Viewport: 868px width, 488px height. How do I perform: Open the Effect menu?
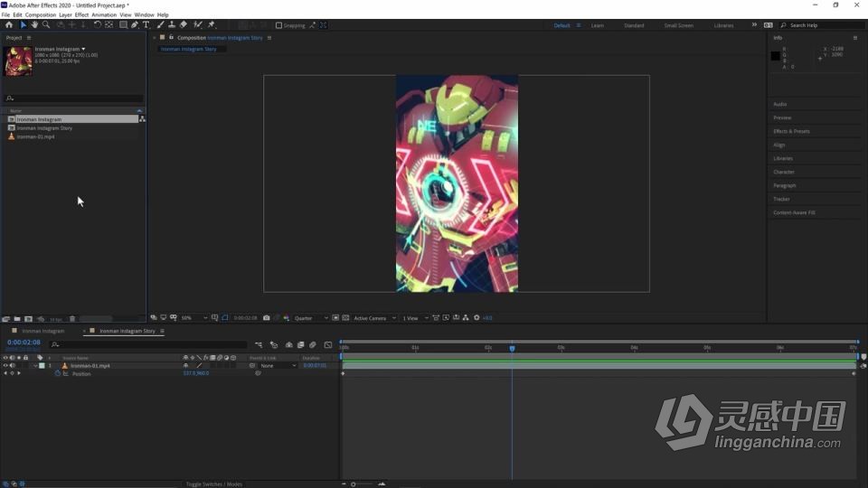click(x=81, y=15)
